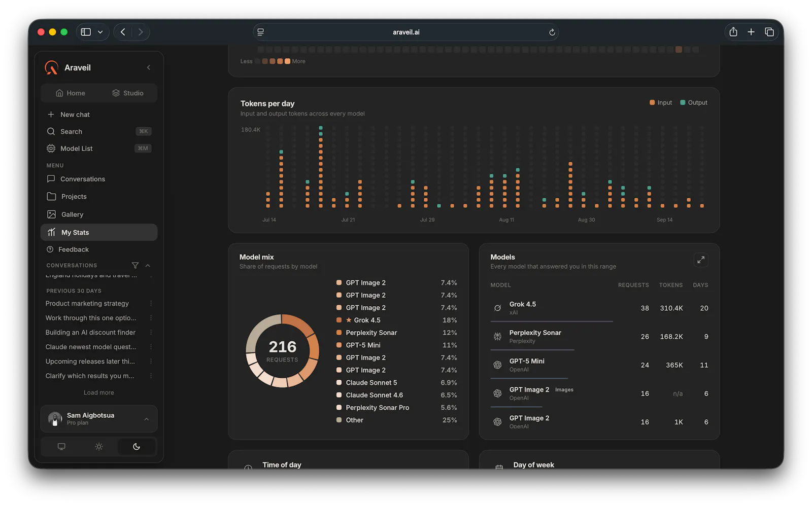812x506 pixels.
Task: Select My Stats menu item
Action: [x=99, y=232]
